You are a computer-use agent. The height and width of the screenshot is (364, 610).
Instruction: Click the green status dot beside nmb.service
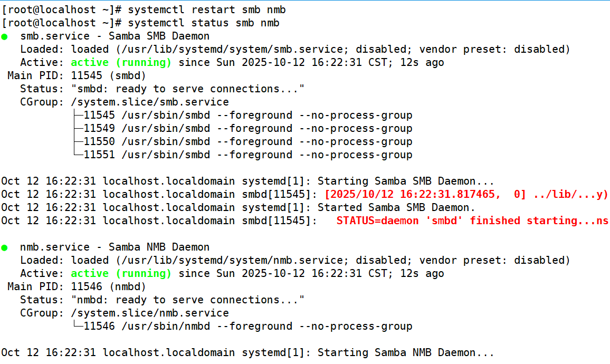tap(5, 247)
